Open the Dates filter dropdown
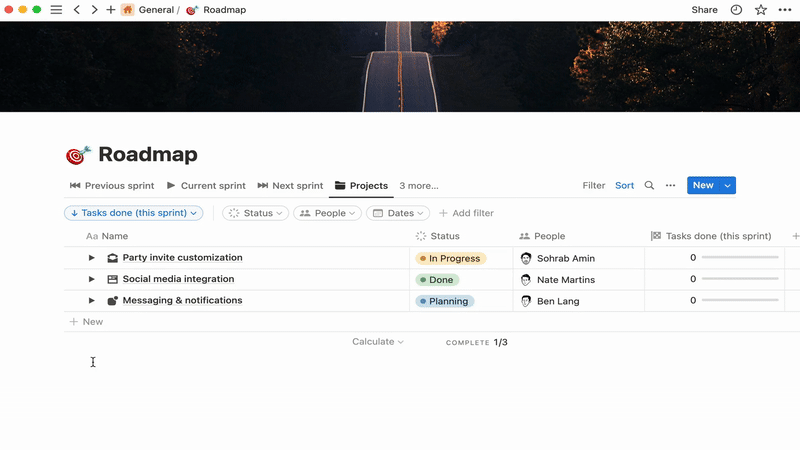 coord(398,213)
